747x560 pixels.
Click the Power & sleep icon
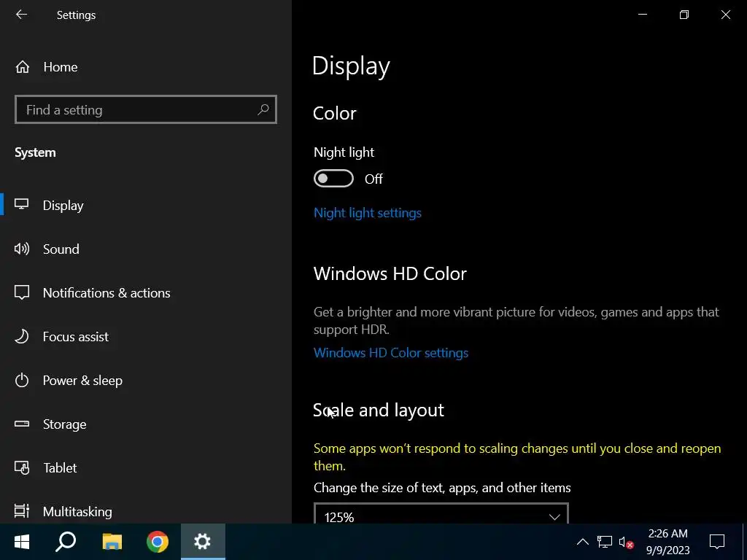22,380
